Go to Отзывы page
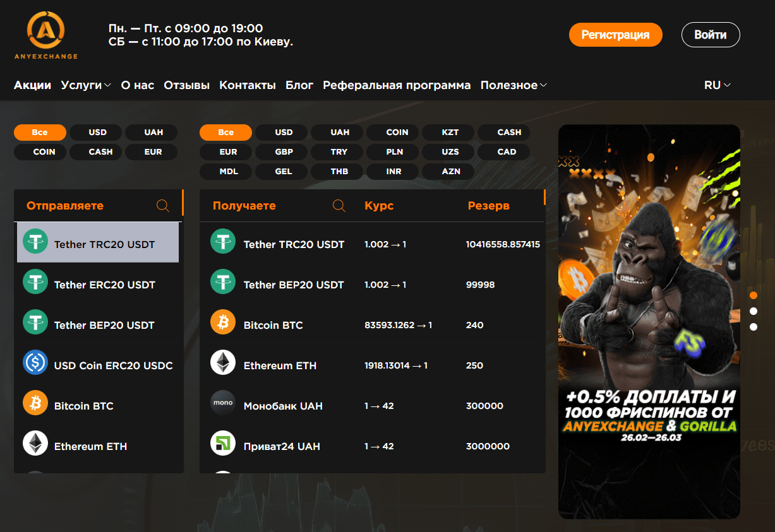 coord(186,85)
